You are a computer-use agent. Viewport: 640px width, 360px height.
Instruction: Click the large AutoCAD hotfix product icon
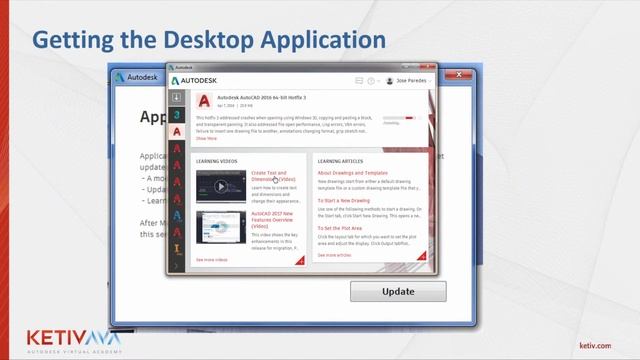204,101
